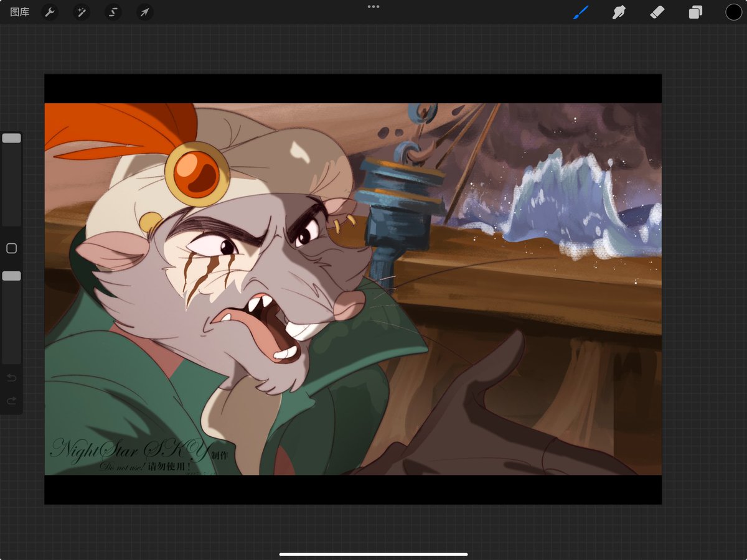Image resolution: width=747 pixels, height=560 pixels.
Task: Select the Smudge tool
Action: (x=618, y=12)
